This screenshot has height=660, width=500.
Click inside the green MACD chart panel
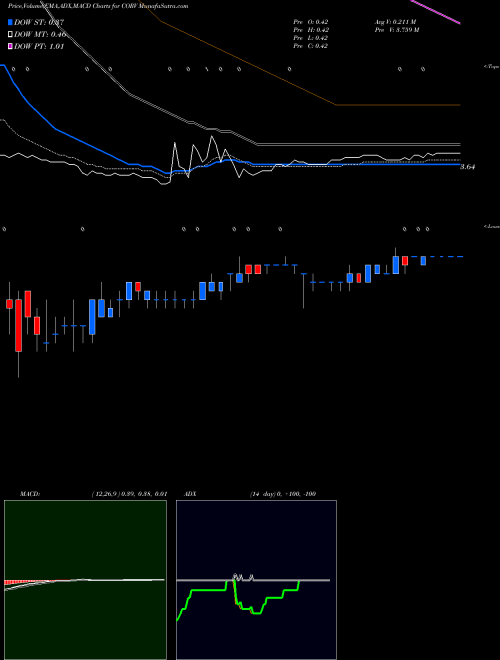(x=85, y=580)
